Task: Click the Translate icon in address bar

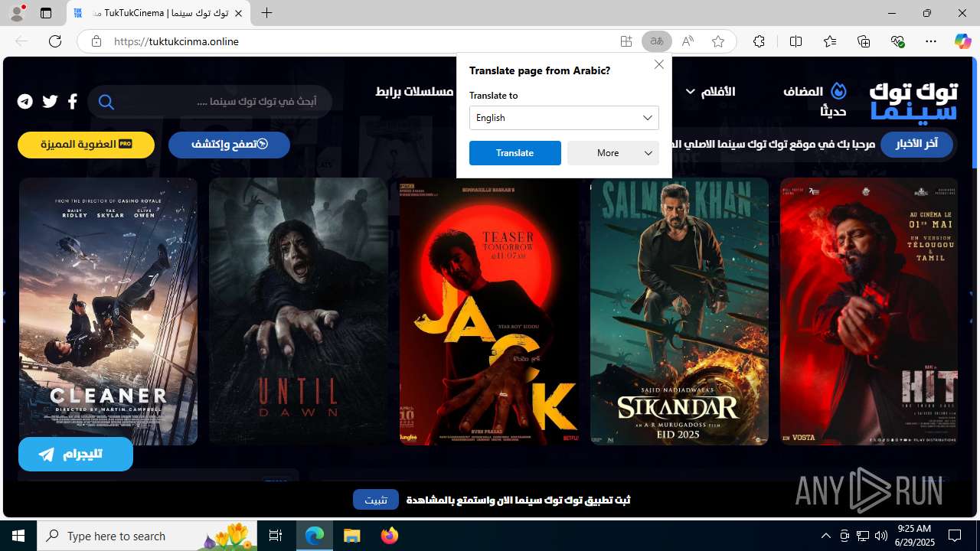Action: (x=657, y=41)
